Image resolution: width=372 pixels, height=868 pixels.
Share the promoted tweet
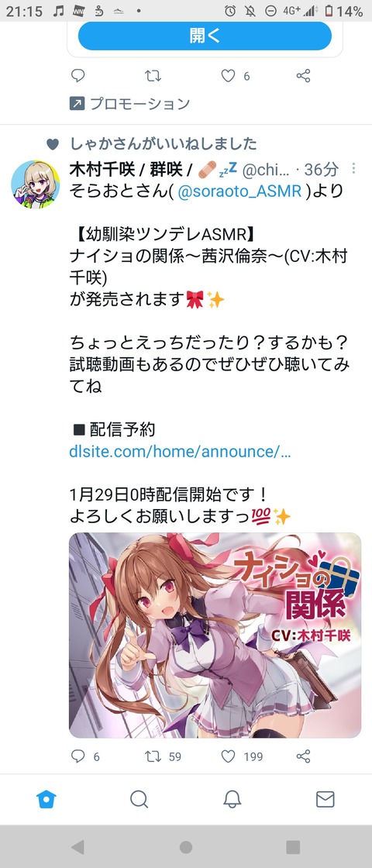(x=303, y=75)
